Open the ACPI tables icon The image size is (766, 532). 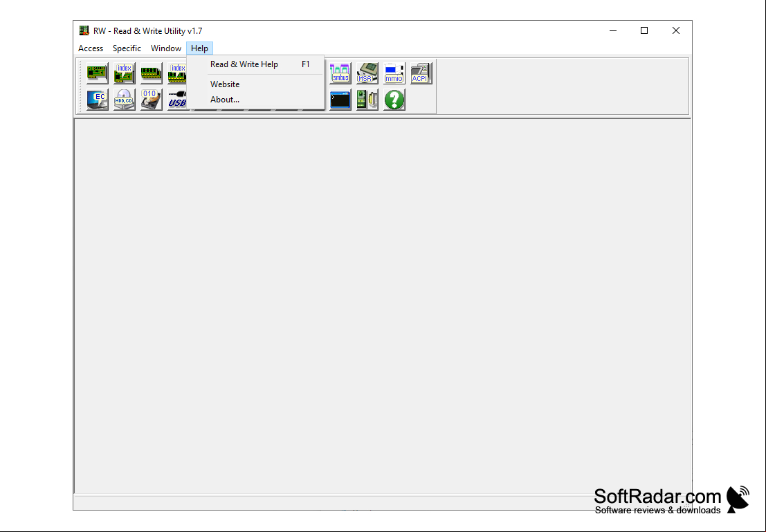pos(421,73)
